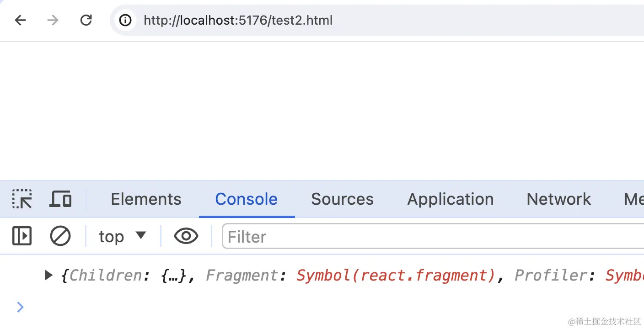Open the Sources tab
The height and width of the screenshot is (329, 644).
pyautogui.click(x=342, y=199)
